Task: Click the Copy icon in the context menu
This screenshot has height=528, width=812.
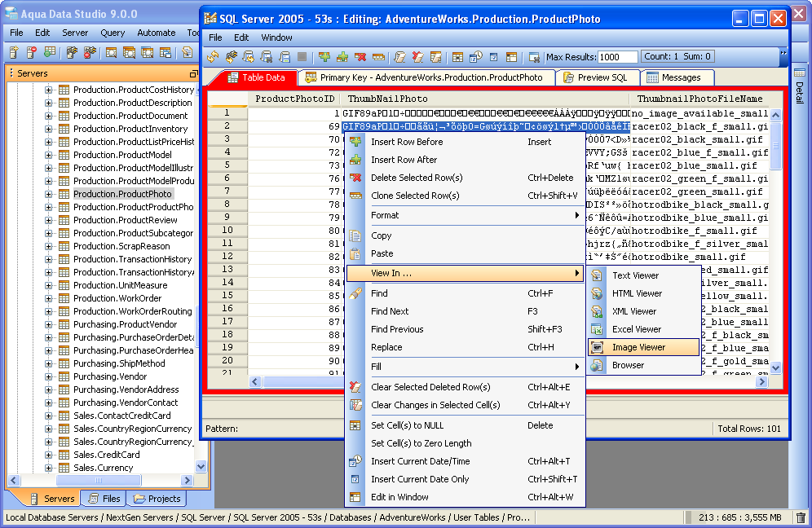Action: 355,235
